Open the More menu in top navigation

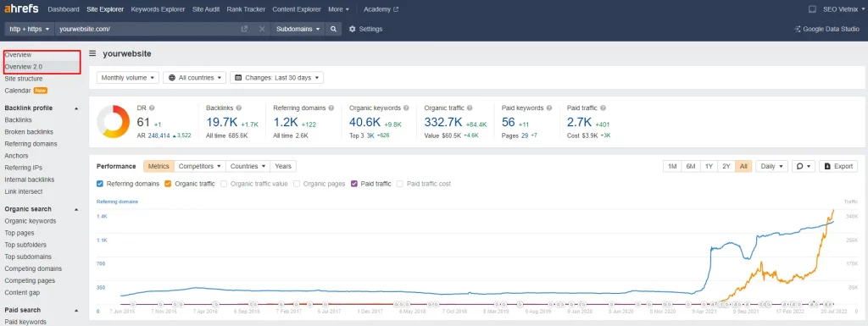(x=339, y=9)
